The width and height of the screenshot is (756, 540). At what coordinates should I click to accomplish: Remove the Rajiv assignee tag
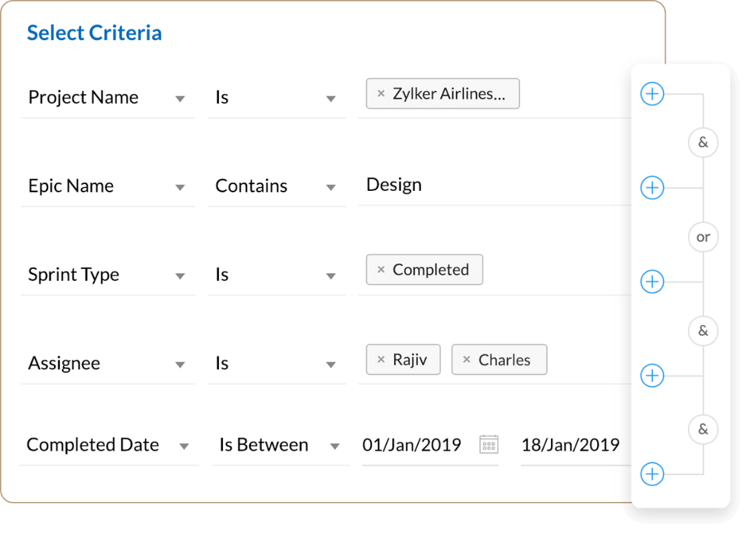point(381,359)
